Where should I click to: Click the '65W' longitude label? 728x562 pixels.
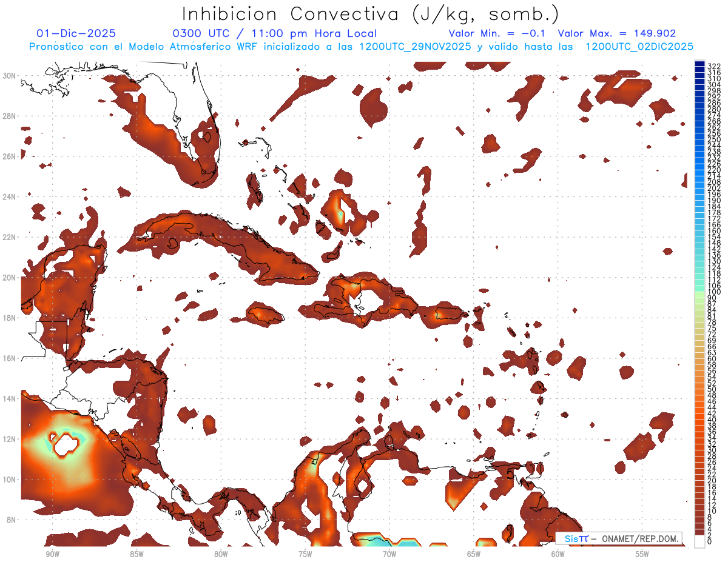coord(474,555)
